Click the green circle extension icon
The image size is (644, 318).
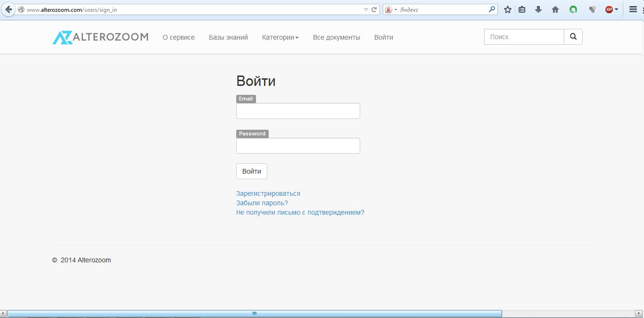click(x=573, y=9)
